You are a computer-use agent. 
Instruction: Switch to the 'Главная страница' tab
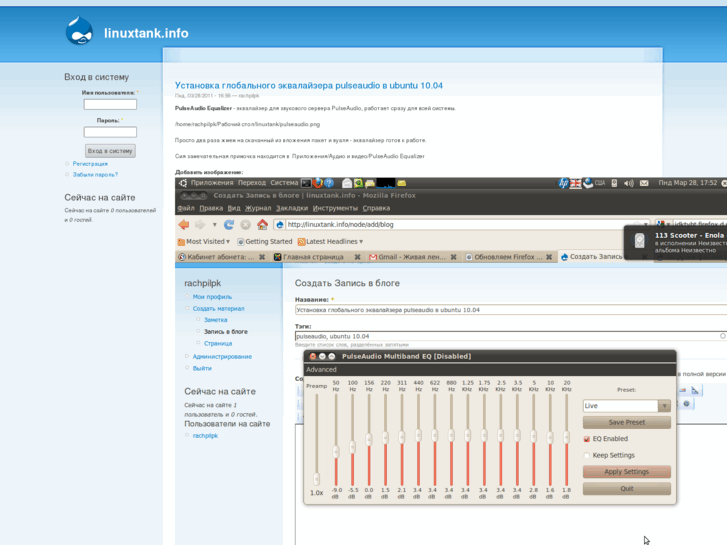pyautogui.click(x=317, y=257)
